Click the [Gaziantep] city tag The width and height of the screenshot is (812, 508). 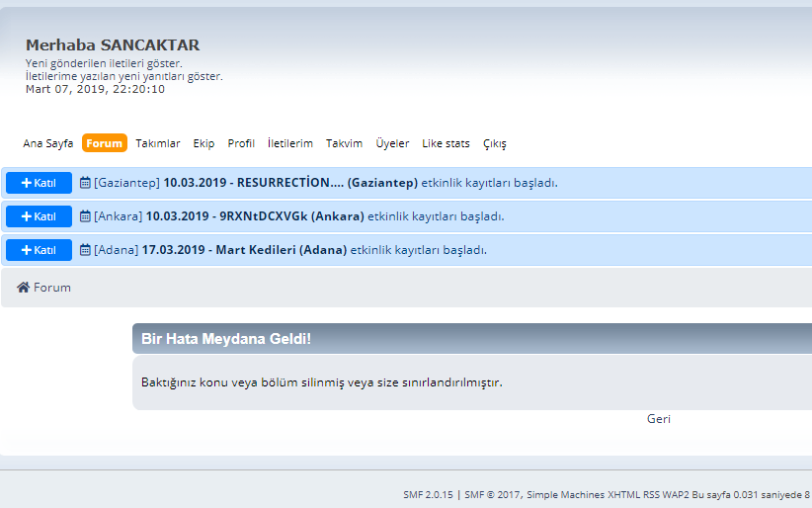126,183
